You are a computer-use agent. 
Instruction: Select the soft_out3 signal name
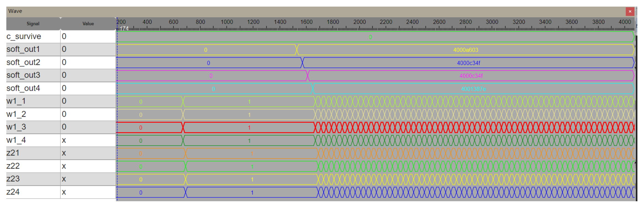pos(23,75)
